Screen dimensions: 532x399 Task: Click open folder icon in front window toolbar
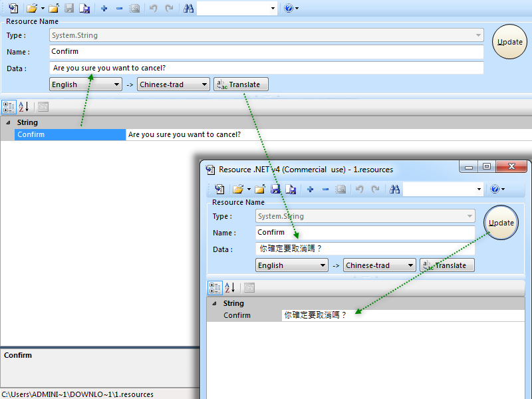[x=260, y=189]
